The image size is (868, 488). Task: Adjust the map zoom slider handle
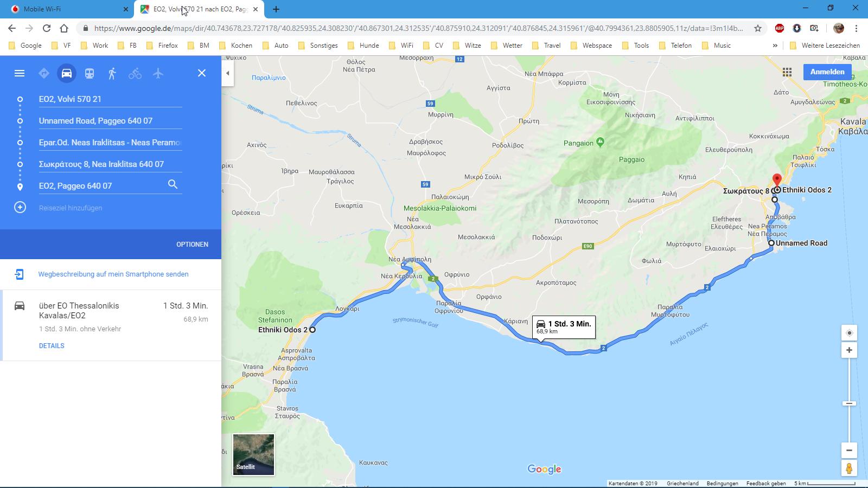pyautogui.click(x=849, y=403)
